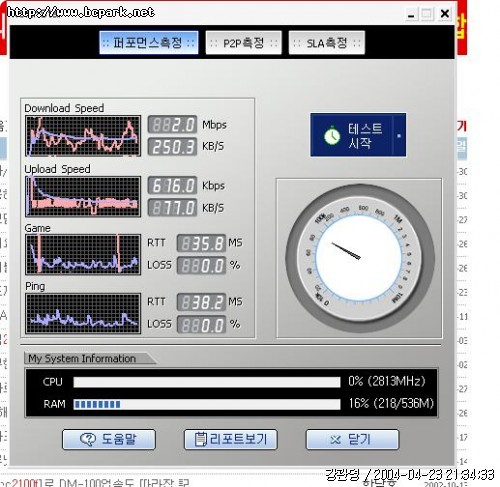
Task: Click the 16% (218/536M) RAM text
Action: point(391,403)
